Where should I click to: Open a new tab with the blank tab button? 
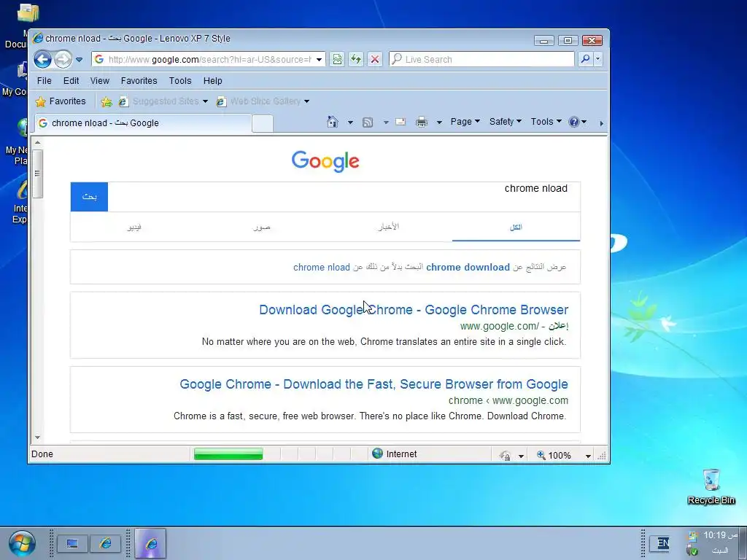[262, 123]
